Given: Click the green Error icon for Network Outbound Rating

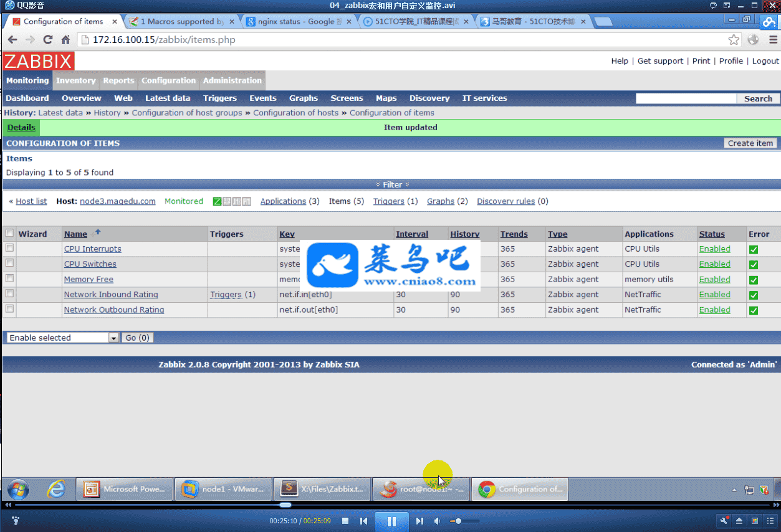Looking at the screenshot, I should pos(754,310).
